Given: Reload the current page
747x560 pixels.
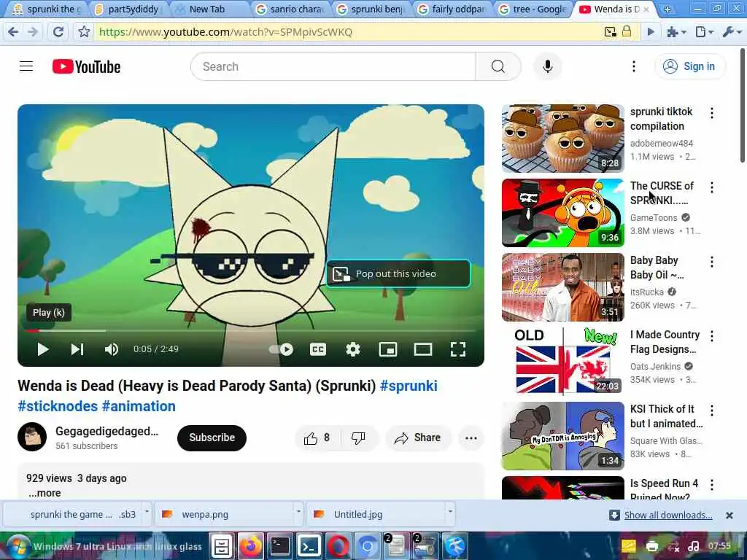Looking at the screenshot, I should point(58,32).
